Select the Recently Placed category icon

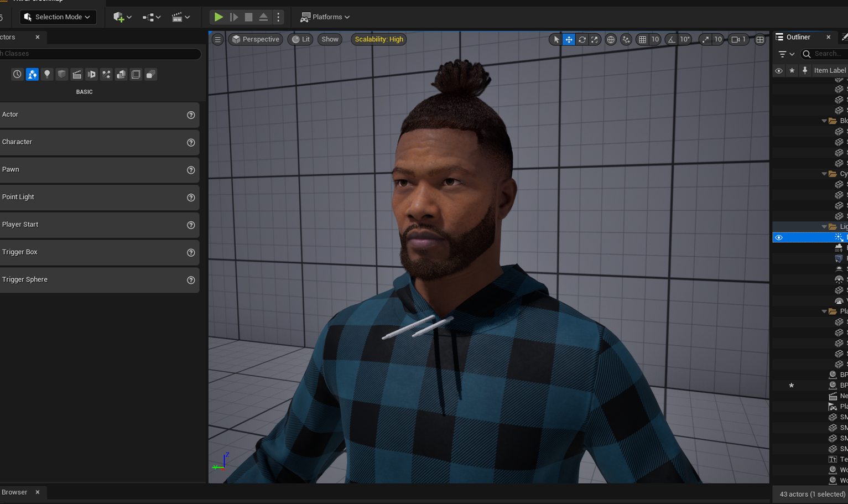17,74
